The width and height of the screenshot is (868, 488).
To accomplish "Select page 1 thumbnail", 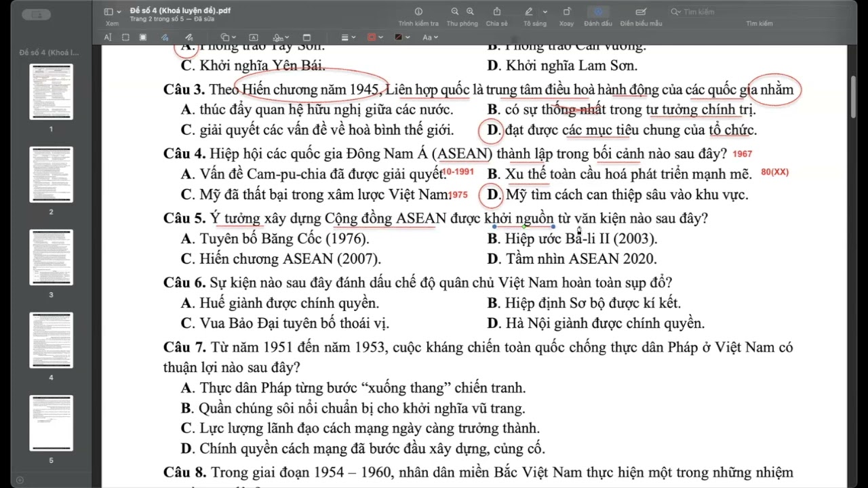I will tap(51, 91).
